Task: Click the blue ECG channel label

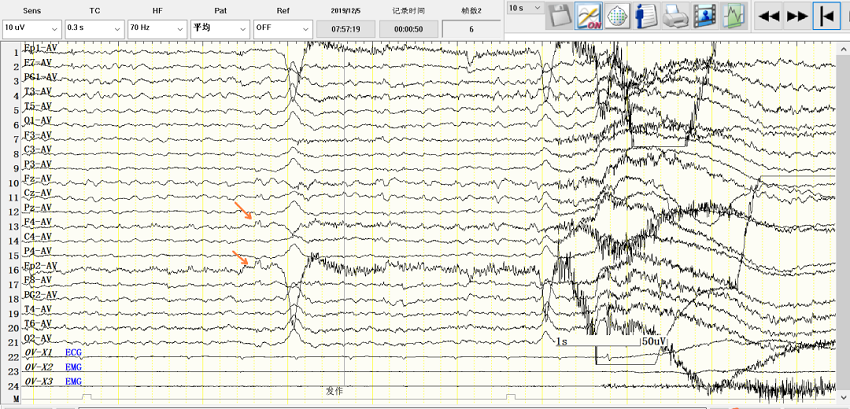Action: pyautogui.click(x=73, y=353)
